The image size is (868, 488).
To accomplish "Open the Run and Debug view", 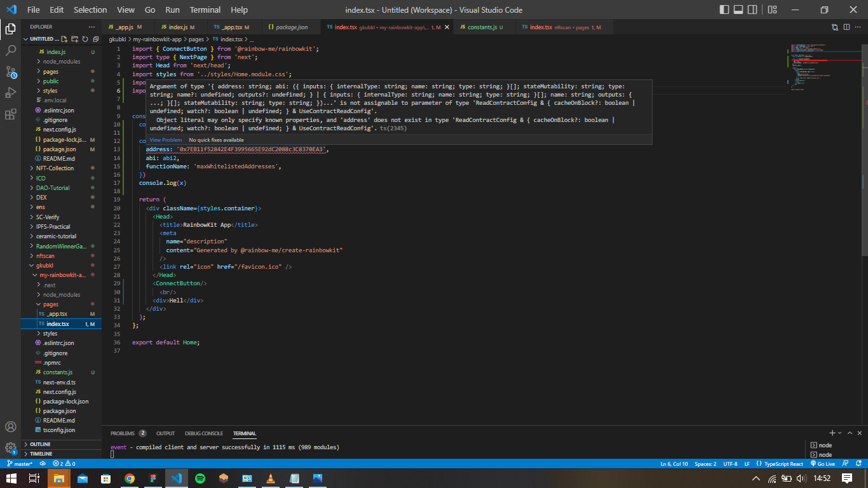I will (10, 93).
